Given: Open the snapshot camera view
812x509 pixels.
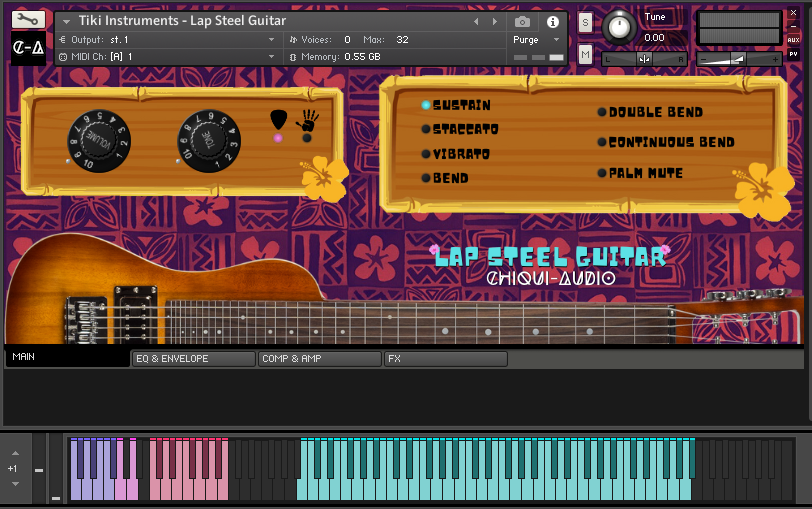Looking at the screenshot, I should click(x=522, y=21).
